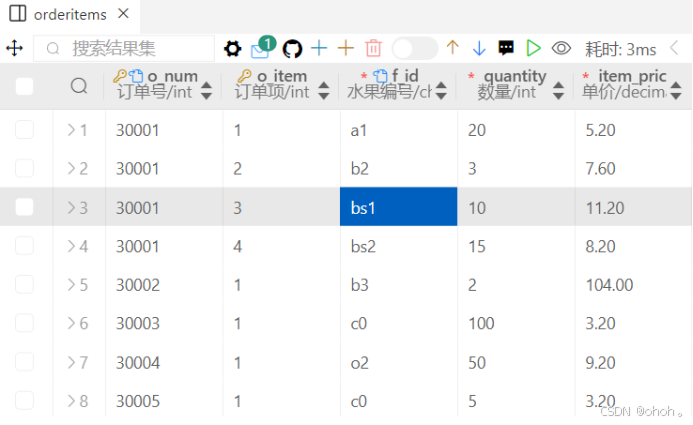Toggle the switch in the toolbar
Image resolution: width=693 pixels, height=425 pixels.
tap(415, 48)
